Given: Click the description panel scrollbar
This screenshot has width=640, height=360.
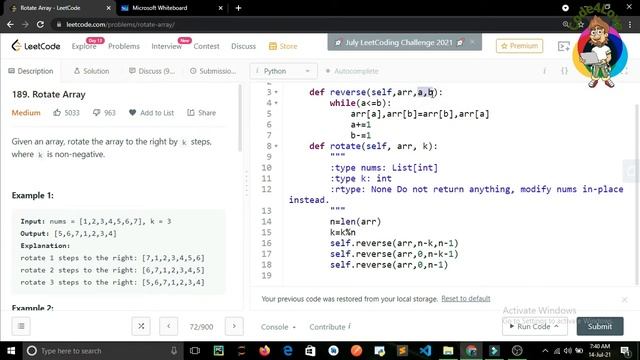Looking at the screenshot, I should (240, 118).
